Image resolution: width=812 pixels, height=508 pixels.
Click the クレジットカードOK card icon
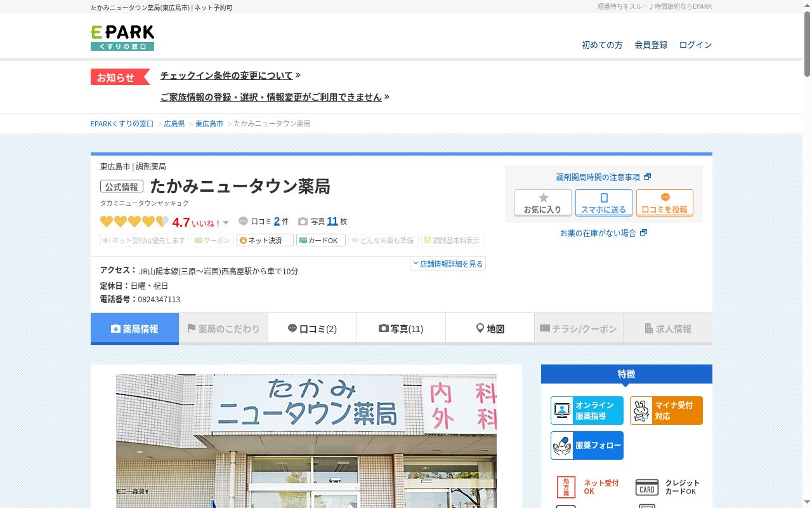646,487
